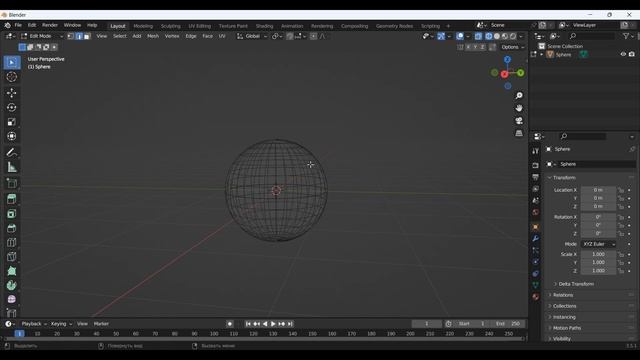Select the Inset Faces tool

(x=12, y=213)
